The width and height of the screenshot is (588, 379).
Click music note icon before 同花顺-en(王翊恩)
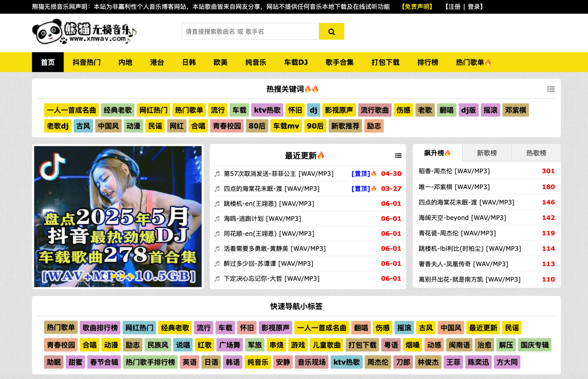[217, 234]
